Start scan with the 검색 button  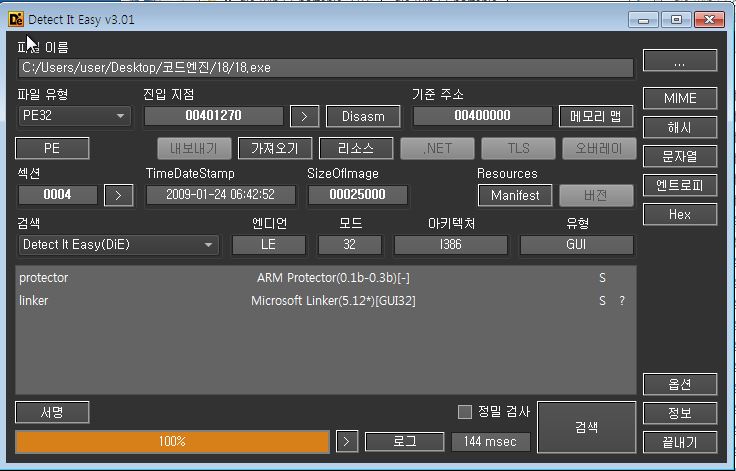coord(586,427)
